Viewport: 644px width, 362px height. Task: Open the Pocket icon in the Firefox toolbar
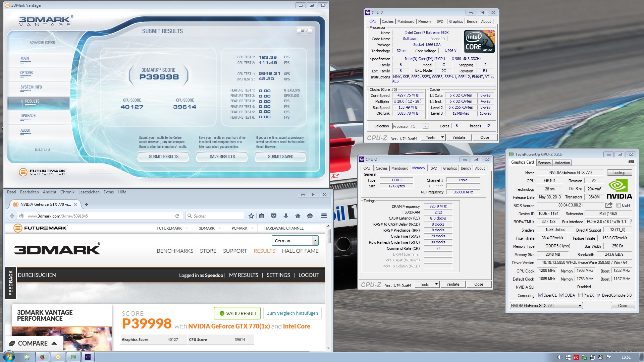tap(274, 216)
